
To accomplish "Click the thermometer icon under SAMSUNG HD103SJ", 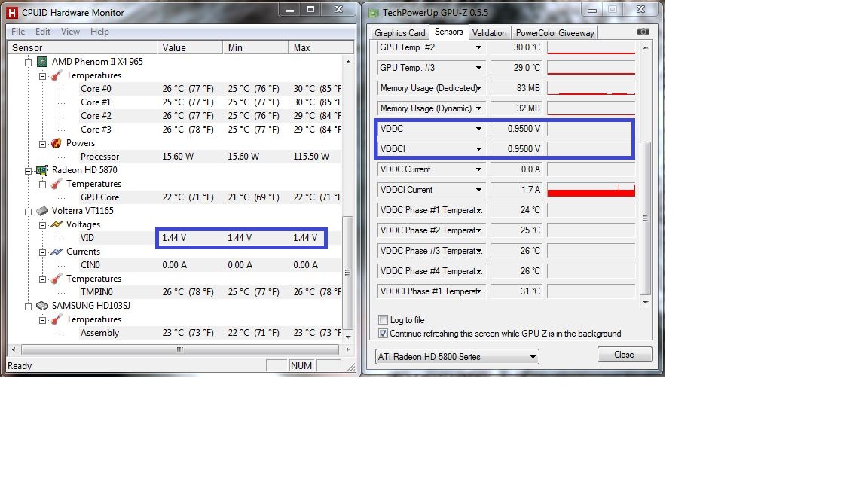I will tap(56, 319).
